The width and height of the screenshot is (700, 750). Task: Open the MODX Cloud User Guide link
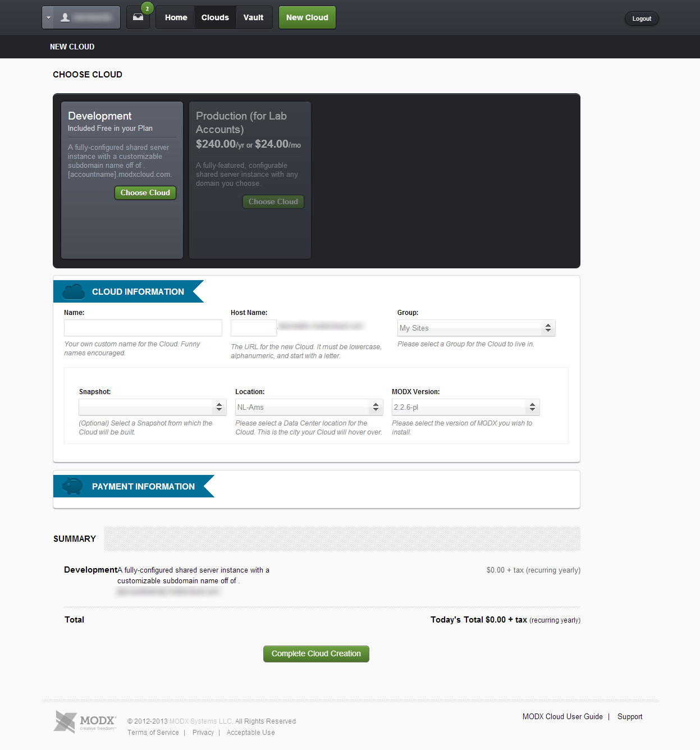pos(562,717)
